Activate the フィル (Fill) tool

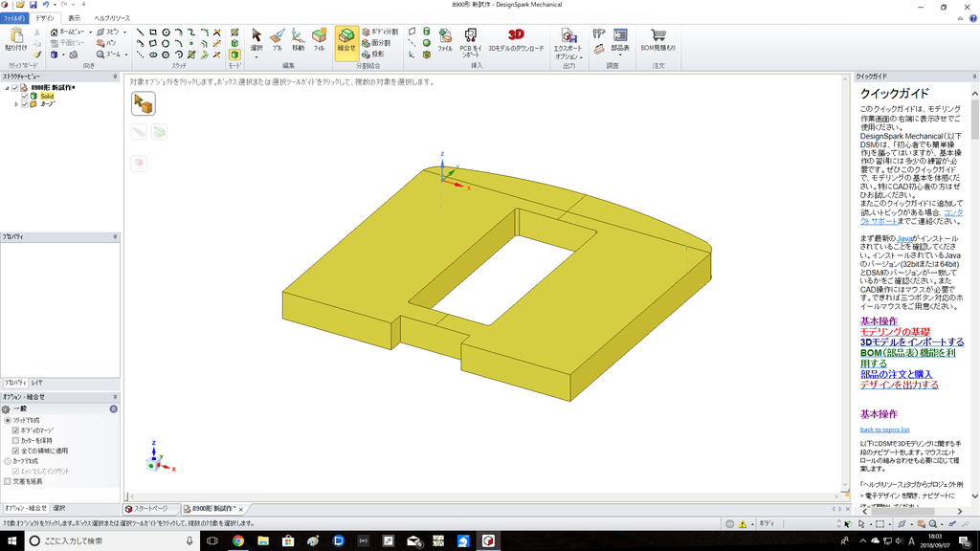click(320, 40)
